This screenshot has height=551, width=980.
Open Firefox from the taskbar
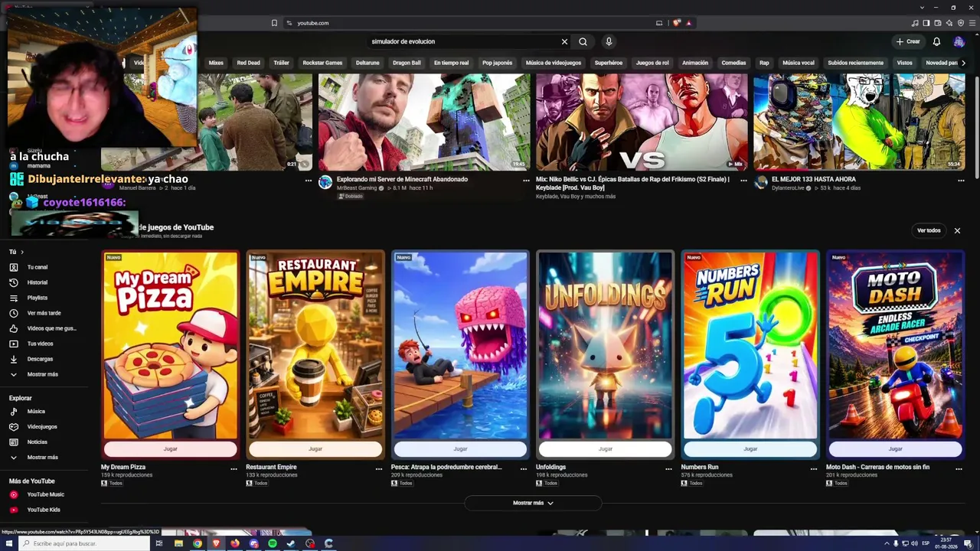point(235,543)
